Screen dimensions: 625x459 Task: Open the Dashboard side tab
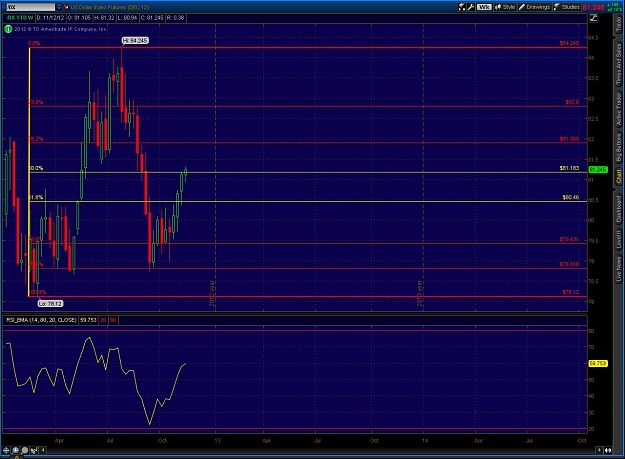(x=618, y=209)
